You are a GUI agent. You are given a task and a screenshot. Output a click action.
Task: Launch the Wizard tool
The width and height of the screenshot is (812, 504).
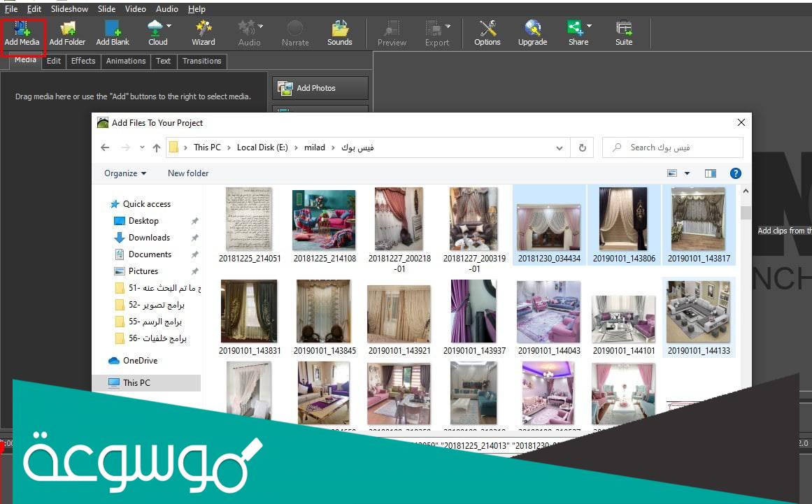click(x=204, y=33)
